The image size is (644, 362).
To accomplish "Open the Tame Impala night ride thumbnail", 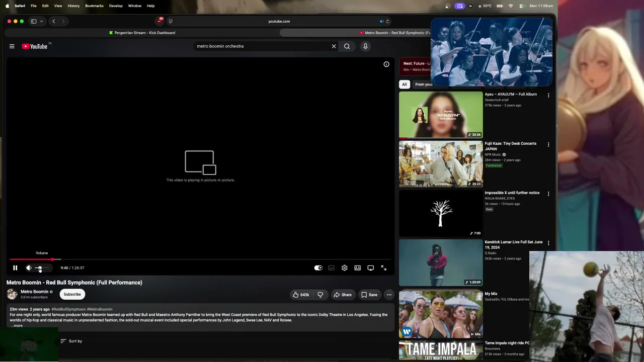I will [x=441, y=351].
